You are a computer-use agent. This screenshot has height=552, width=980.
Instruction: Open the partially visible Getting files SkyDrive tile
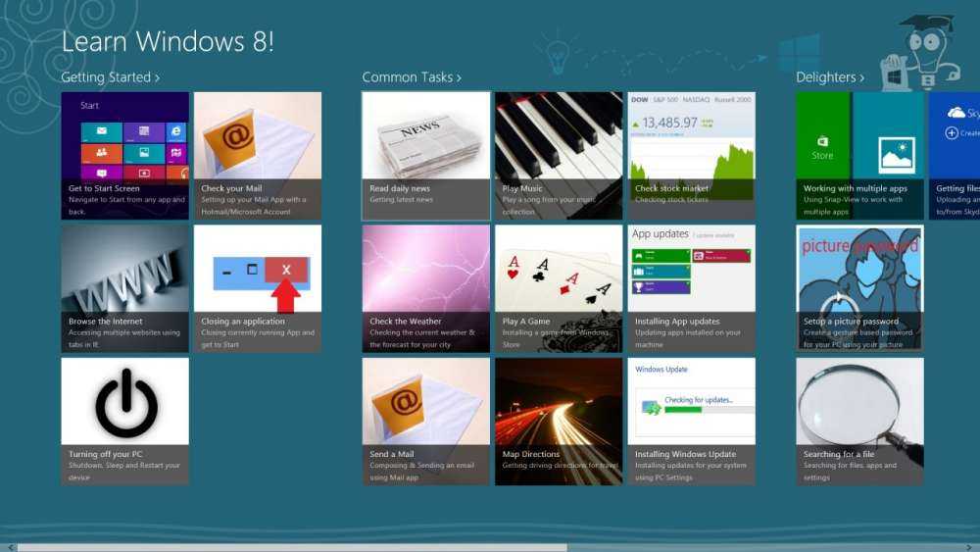coord(955,156)
